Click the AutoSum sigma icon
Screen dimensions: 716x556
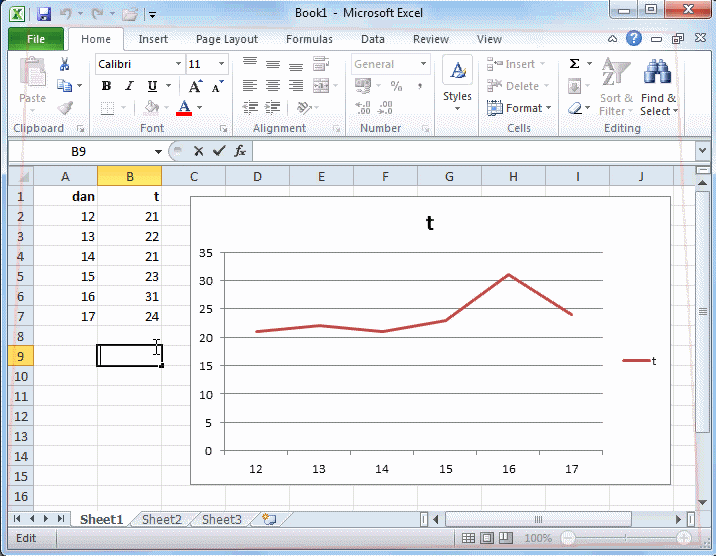[574, 64]
